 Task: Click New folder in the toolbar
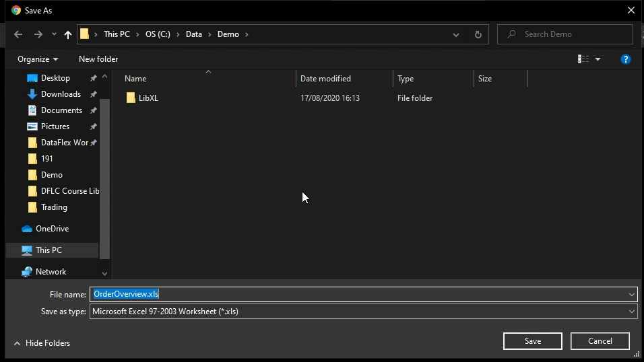[x=98, y=59]
